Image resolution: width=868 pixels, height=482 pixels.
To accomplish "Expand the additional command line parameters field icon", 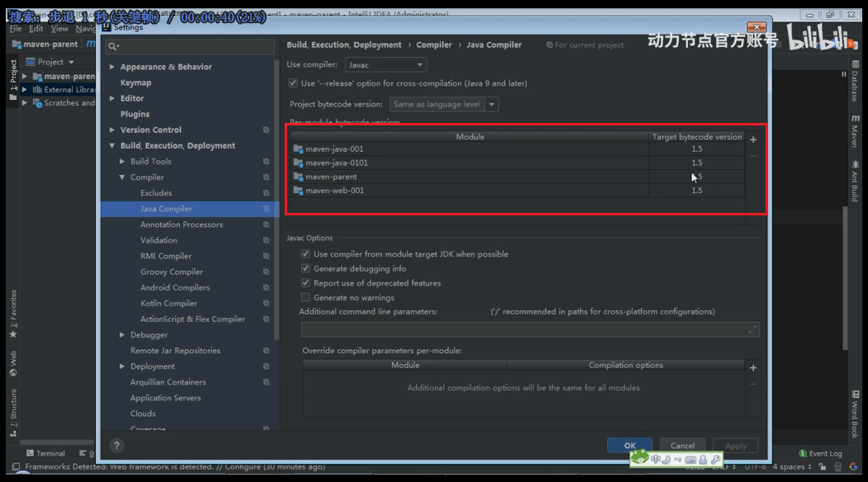I will pyautogui.click(x=752, y=329).
